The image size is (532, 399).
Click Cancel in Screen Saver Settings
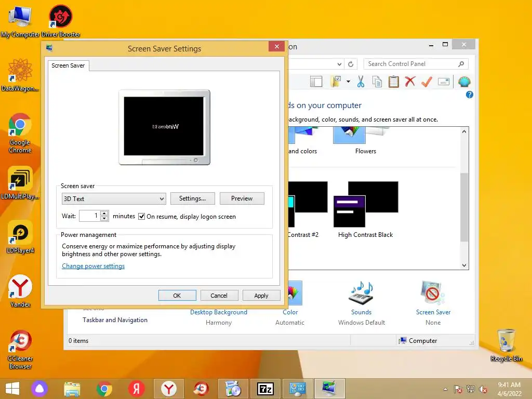219,296
